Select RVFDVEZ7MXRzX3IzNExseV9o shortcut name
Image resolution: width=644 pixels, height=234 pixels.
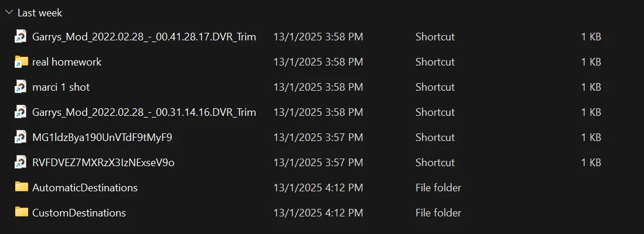click(x=103, y=163)
